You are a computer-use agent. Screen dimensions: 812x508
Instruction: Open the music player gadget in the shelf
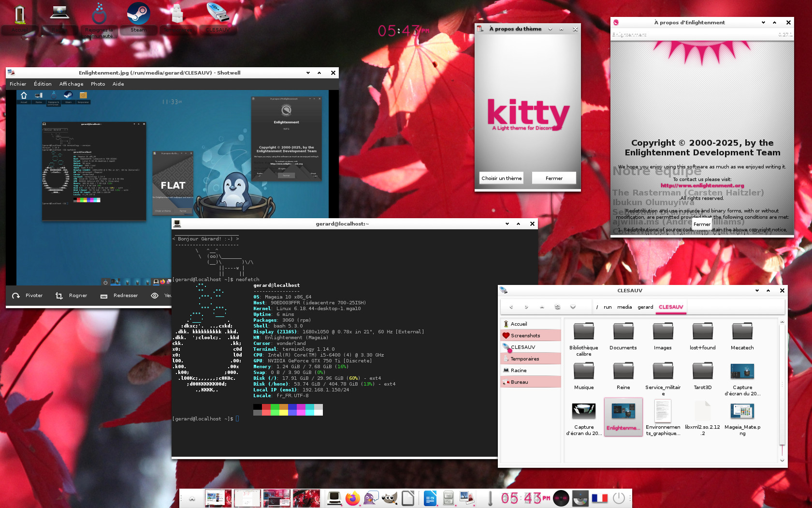tap(561, 498)
